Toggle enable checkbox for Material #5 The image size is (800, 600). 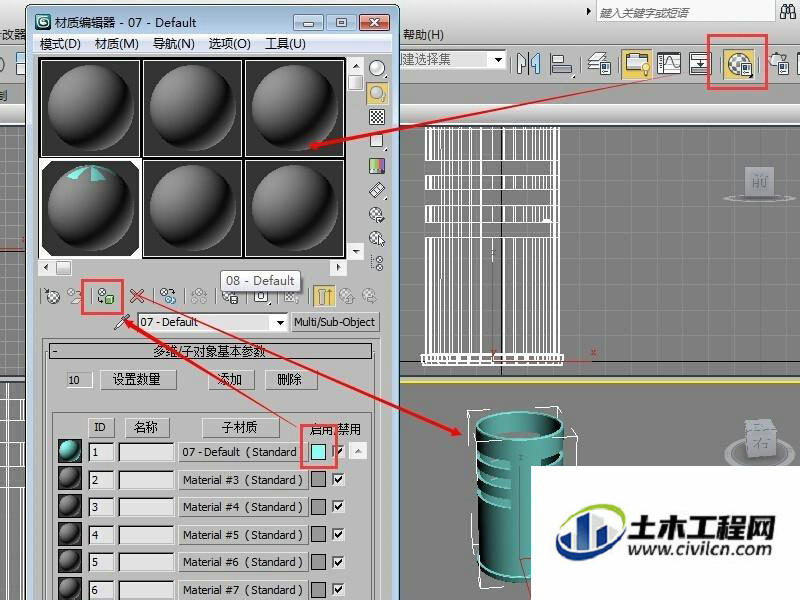pos(338,534)
